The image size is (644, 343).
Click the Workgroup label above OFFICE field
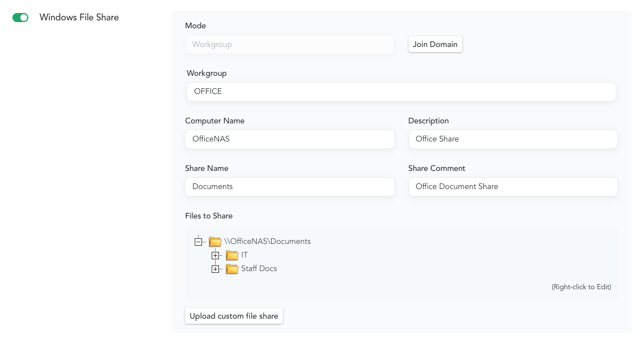pos(207,73)
